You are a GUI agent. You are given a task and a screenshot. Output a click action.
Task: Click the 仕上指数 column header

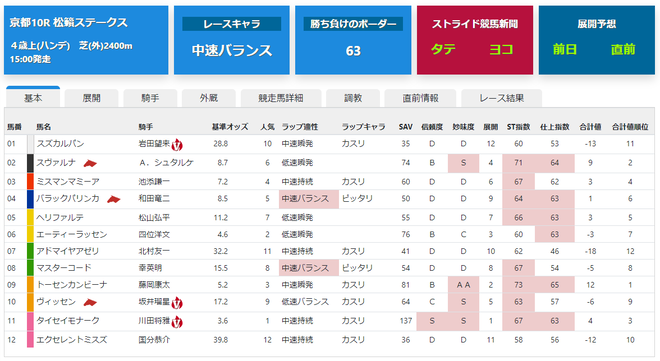click(x=554, y=127)
